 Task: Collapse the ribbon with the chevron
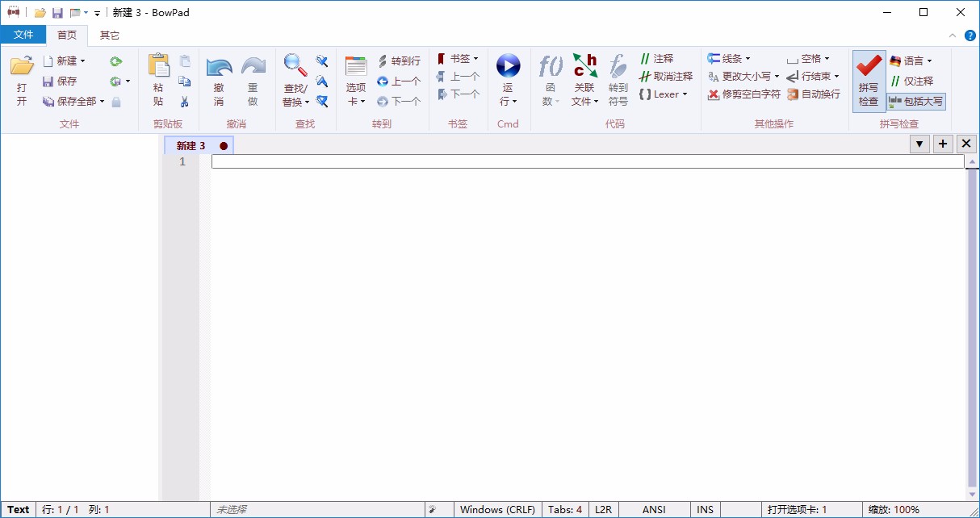(x=953, y=36)
